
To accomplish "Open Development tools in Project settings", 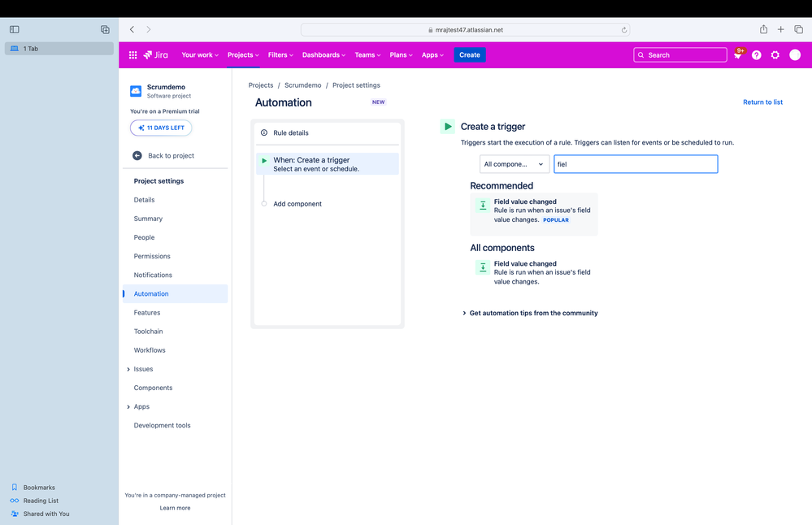I will 175,426.
